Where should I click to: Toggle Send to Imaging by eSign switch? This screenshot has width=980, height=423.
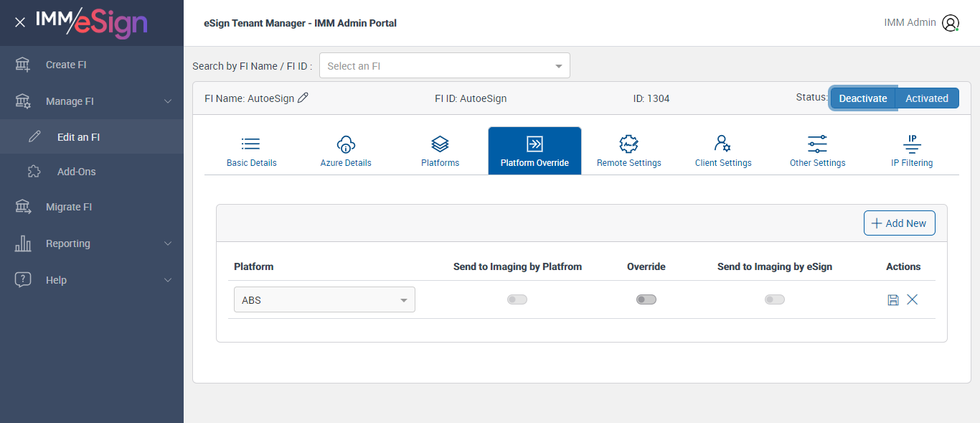click(774, 299)
